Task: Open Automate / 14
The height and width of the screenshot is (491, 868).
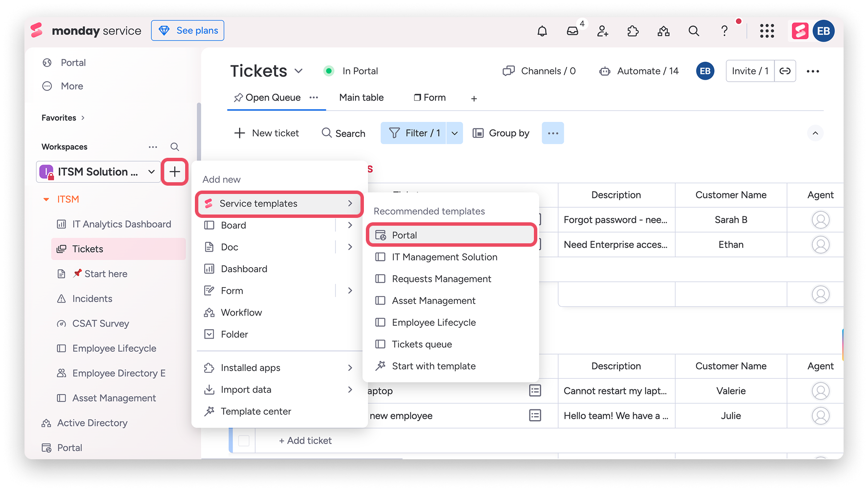Action: [639, 71]
